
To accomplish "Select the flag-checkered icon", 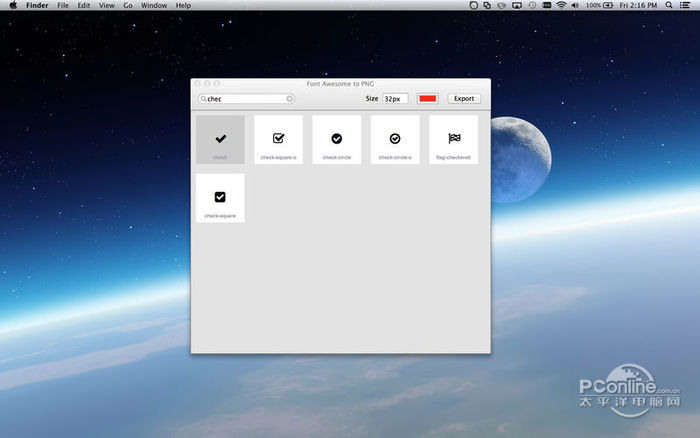I will click(454, 139).
